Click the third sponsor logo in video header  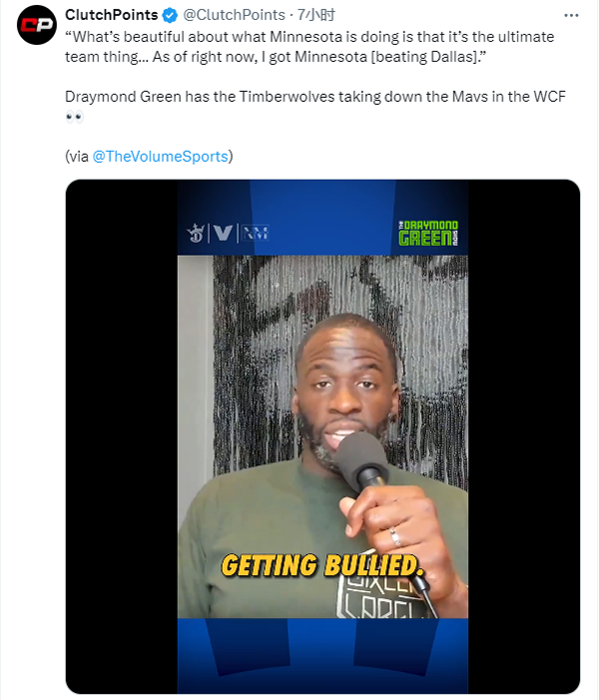point(255,233)
